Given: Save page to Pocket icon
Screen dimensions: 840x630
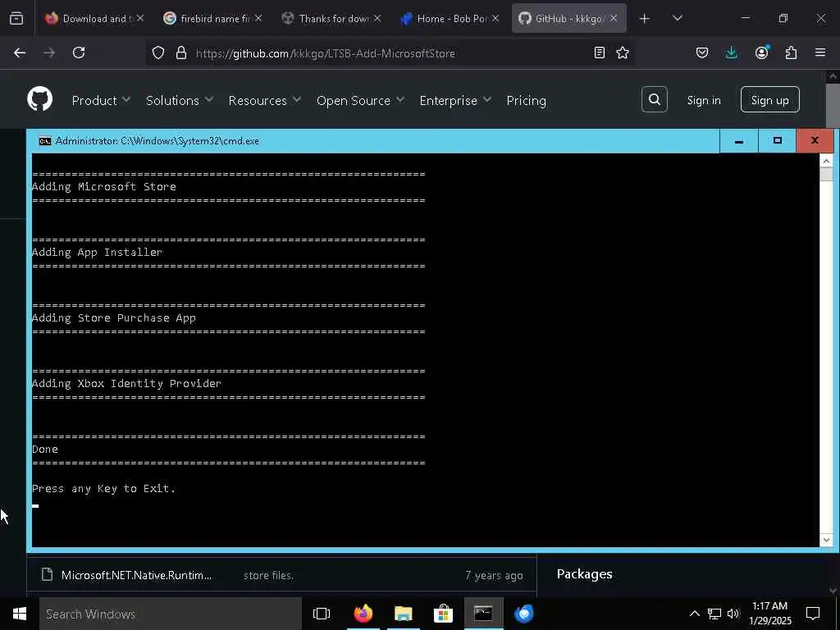Looking at the screenshot, I should [702, 52].
